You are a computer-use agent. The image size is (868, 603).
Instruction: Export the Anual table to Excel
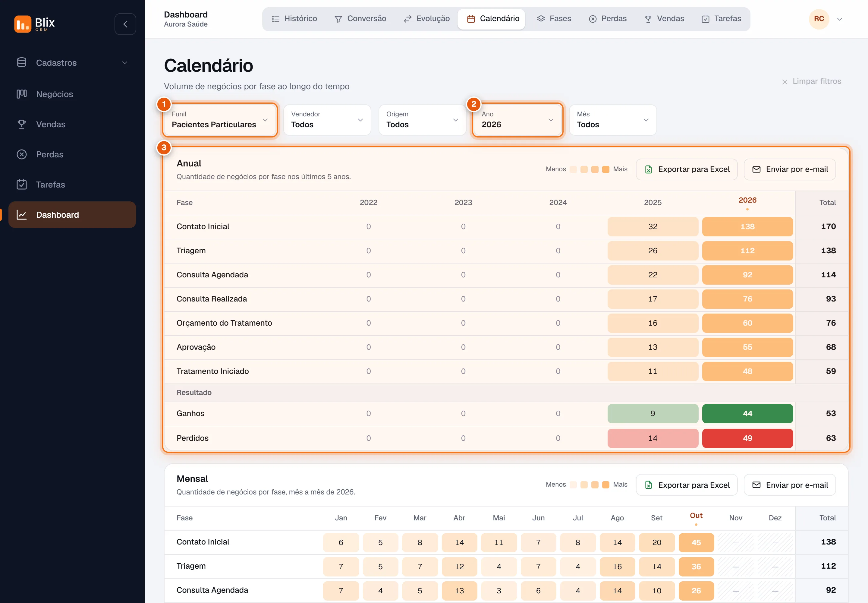(687, 169)
